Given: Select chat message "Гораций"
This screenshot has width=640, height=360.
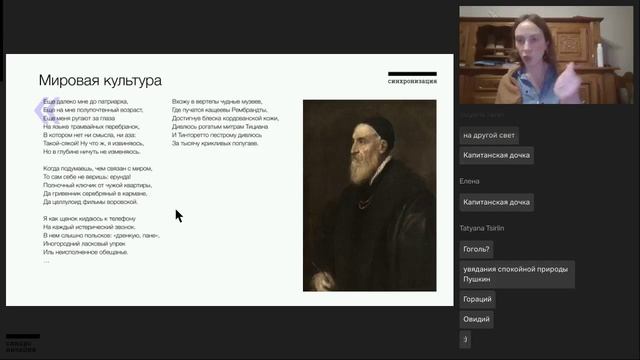Looking at the screenshot, I should [478, 299].
